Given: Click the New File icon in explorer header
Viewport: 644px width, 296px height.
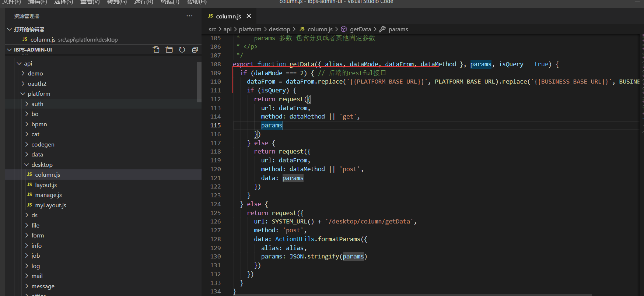Looking at the screenshot, I should pos(156,50).
